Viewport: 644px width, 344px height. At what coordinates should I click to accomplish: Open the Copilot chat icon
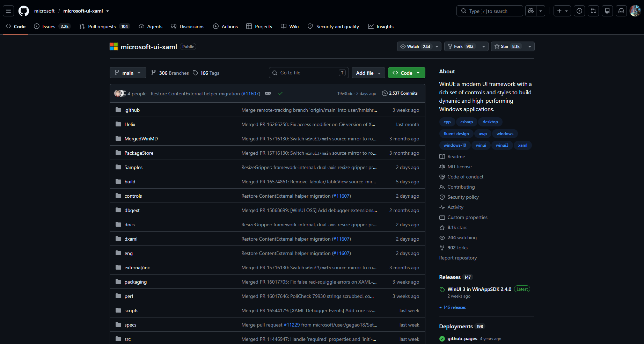tap(531, 11)
